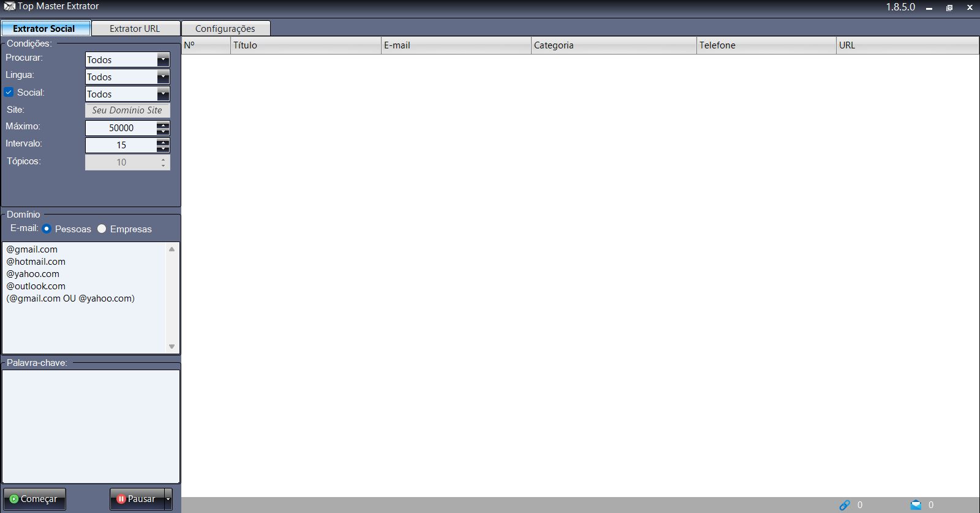Sort by the Nº column header
Image resolution: width=980 pixels, height=513 pixels.
click(206, 45)
